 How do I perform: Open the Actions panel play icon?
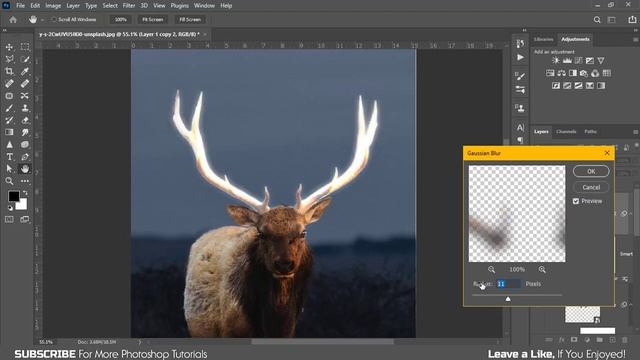[x=520, y=58]
